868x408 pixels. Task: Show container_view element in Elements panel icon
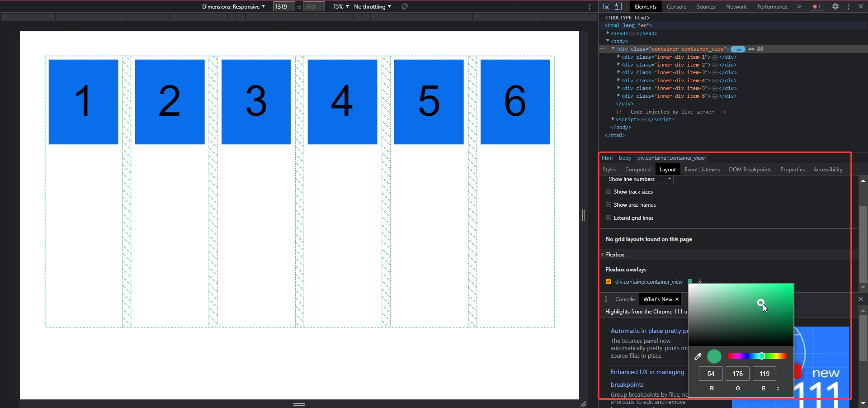point(699,281)
